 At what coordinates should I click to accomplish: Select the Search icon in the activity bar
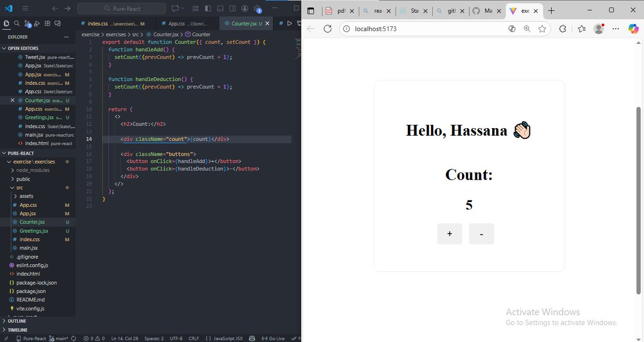tap(17, 23)
